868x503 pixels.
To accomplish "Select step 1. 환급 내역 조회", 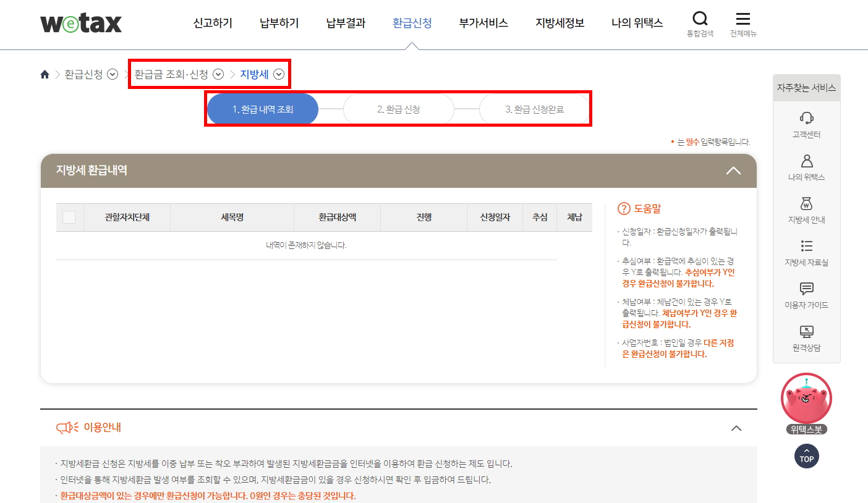I will click(x=263, y=109).
